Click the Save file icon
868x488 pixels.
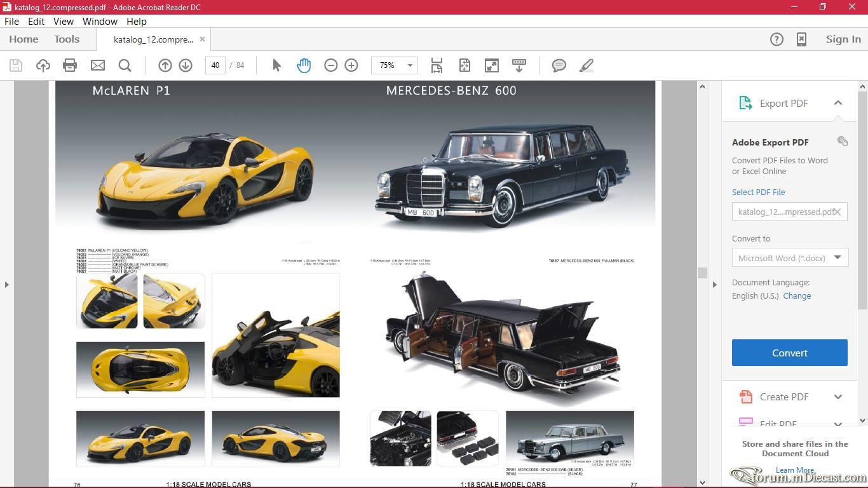16,65
